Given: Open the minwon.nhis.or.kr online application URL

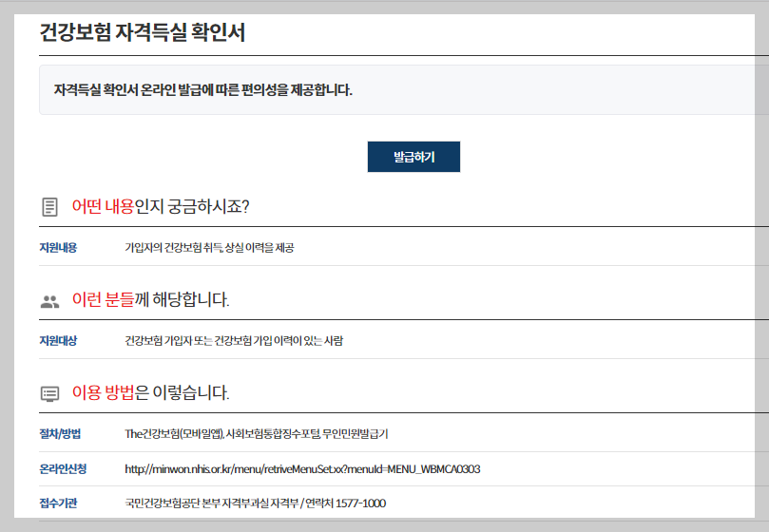Looking at the screenshot, I should tap(302, 469).
